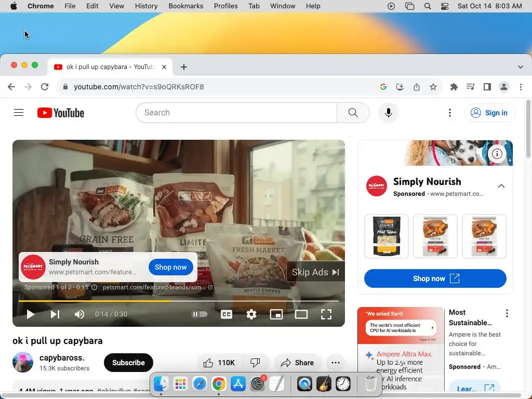Click the address bar URL
Viewport: 532px width, 399px height.
[x=139, y=87]
